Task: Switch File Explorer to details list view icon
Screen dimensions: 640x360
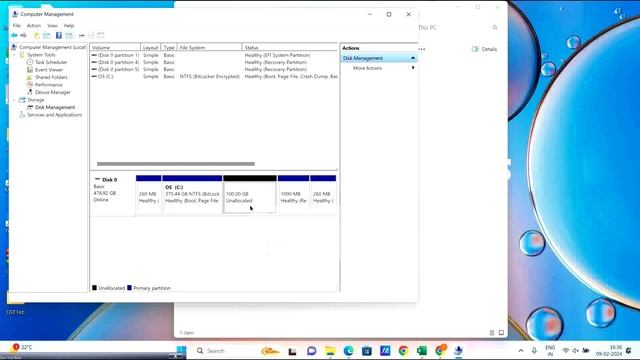Action: click(492, 333)
